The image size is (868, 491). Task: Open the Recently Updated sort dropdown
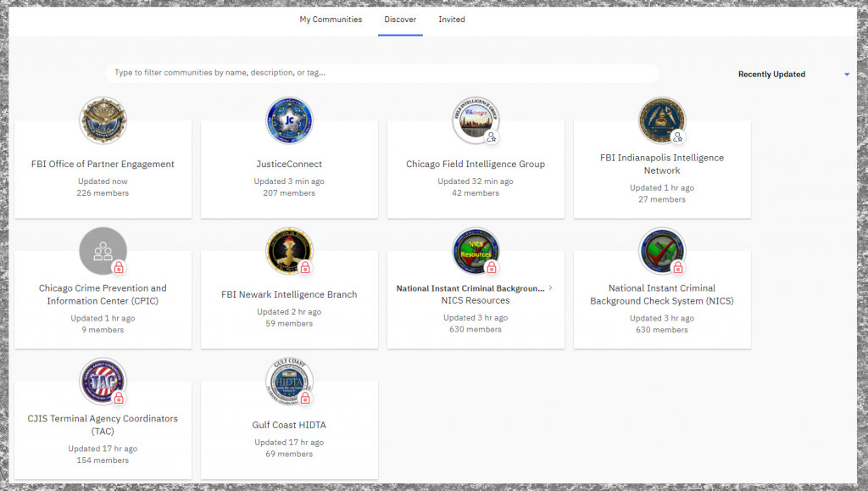[x=771, y=75]
